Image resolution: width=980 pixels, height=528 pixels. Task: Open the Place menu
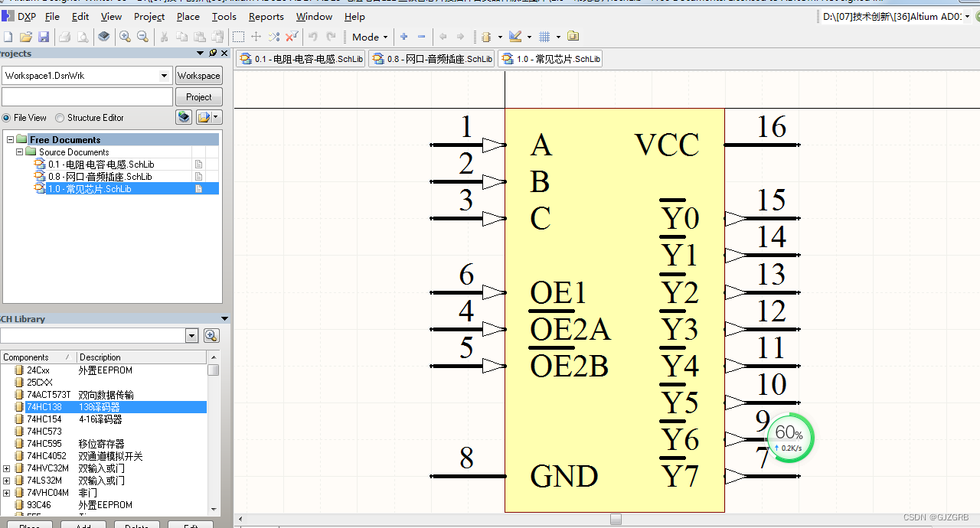click(188, 16)
